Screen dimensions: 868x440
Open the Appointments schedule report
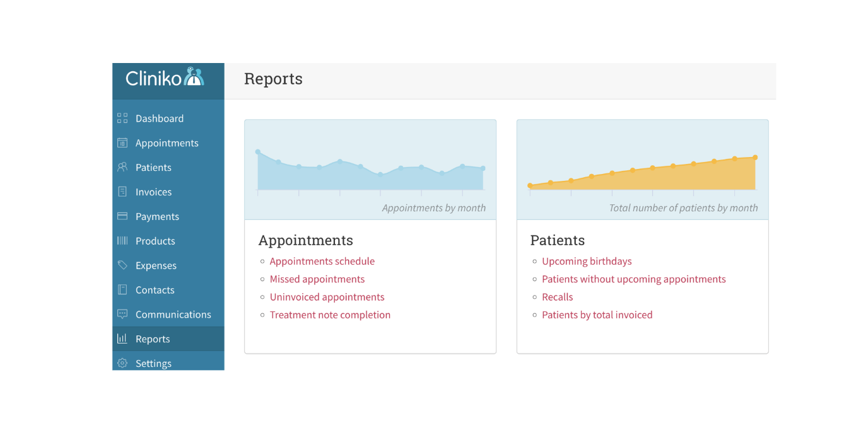click(322, 261)
